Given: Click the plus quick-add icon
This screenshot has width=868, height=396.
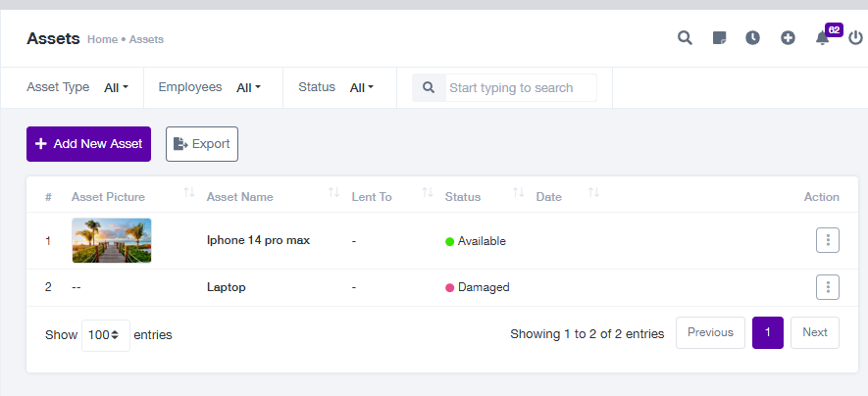Looking at the screenshot, I should [x=788, y=38].
